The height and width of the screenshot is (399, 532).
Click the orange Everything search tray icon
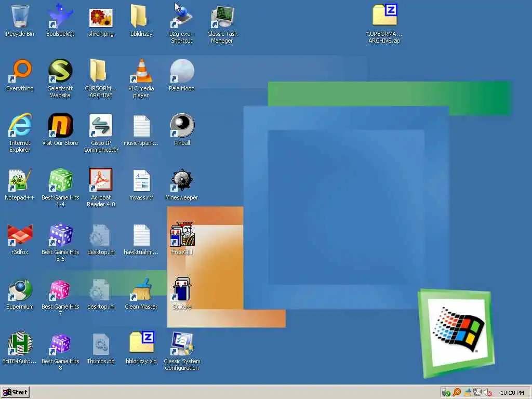tap(457, 393)
